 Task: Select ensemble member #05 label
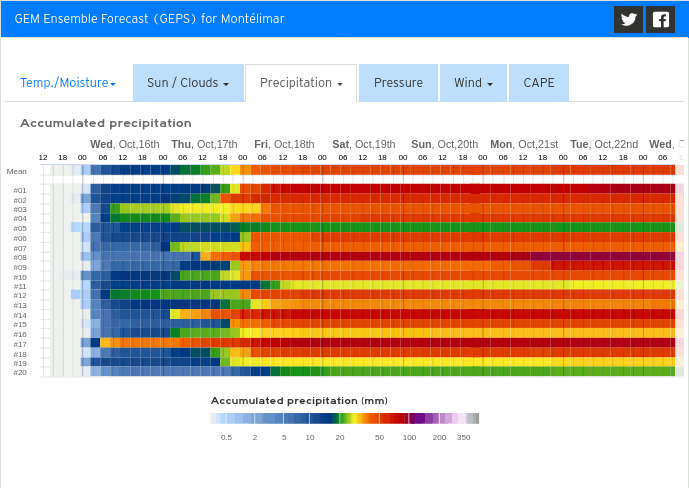[20, 228]
